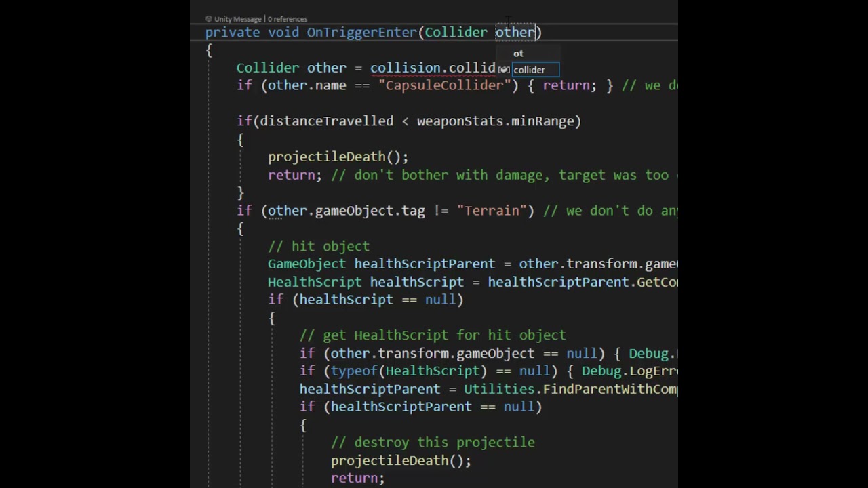Click the 'GameObject healthScriptParent' declaration
868x488 pixels.
[x=381, y=264]
